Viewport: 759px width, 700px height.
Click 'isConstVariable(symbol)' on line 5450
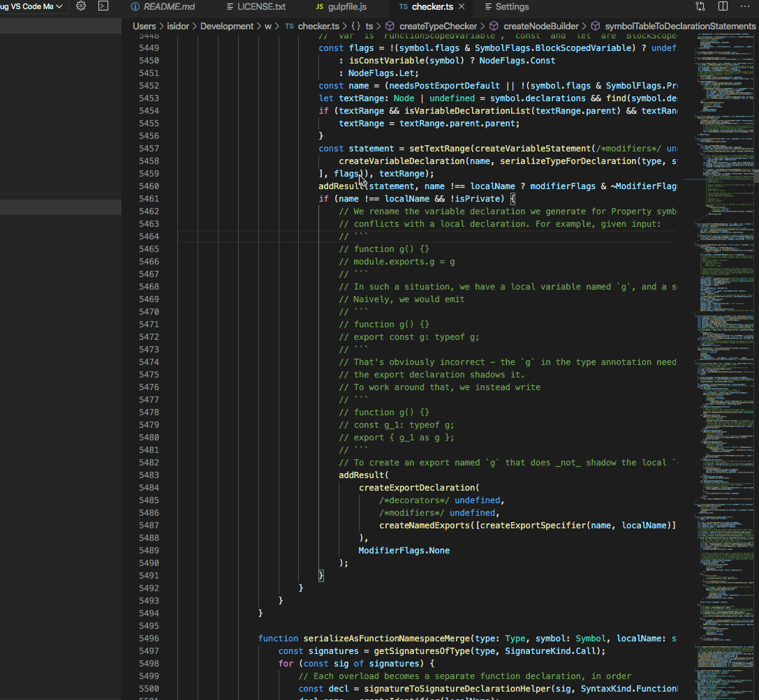(x=406, y=61)
